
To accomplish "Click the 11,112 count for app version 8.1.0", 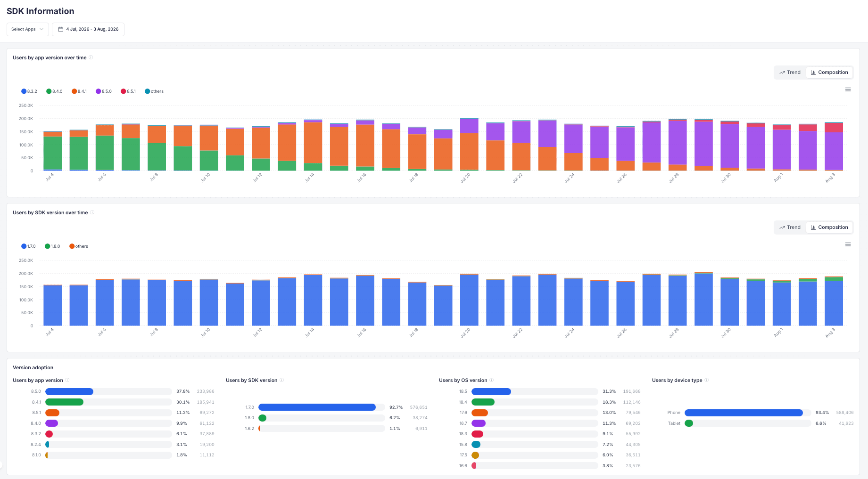I will point(207,455).
